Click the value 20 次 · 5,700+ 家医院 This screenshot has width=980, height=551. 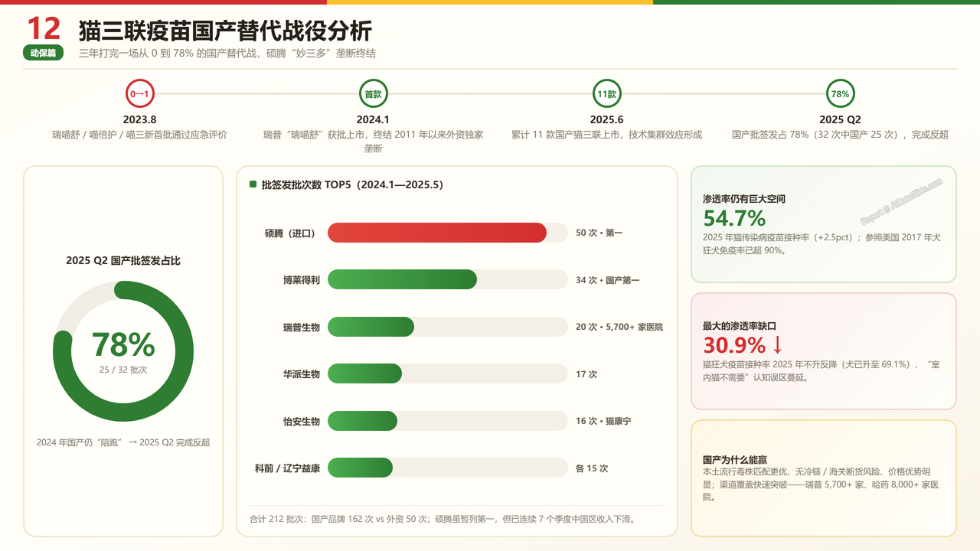pos(619,327)
